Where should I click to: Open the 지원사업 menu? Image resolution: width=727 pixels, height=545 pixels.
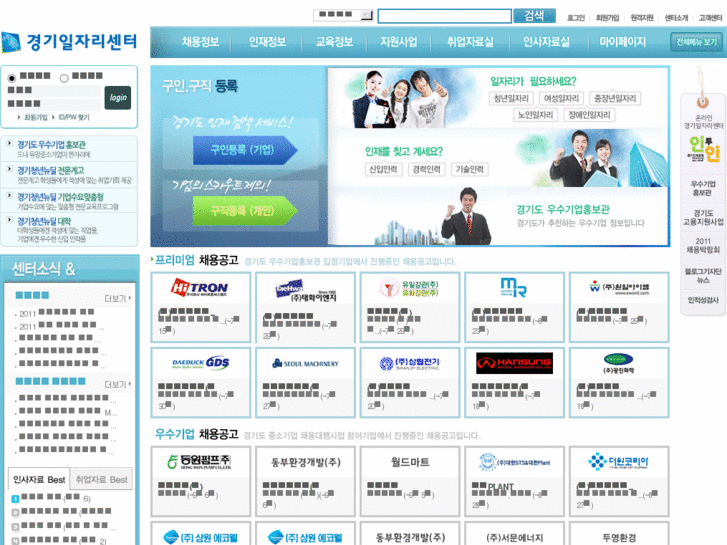(399, 42)
